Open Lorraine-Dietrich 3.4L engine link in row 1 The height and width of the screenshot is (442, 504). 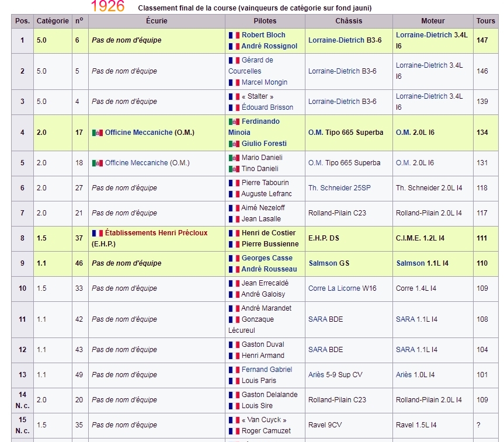(423, 34)
